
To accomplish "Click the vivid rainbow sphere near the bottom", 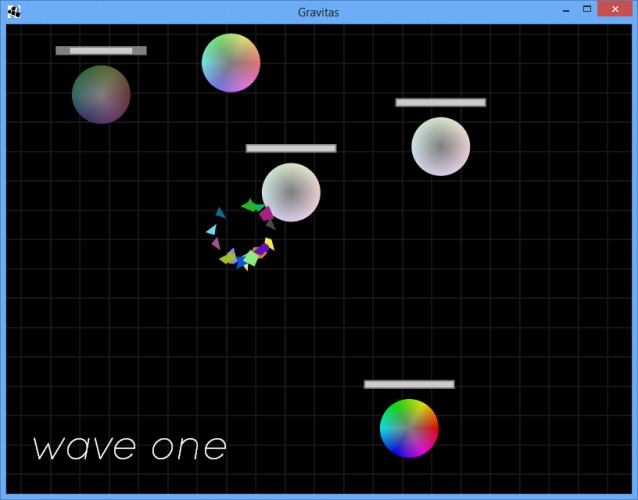I will (409, 428).
